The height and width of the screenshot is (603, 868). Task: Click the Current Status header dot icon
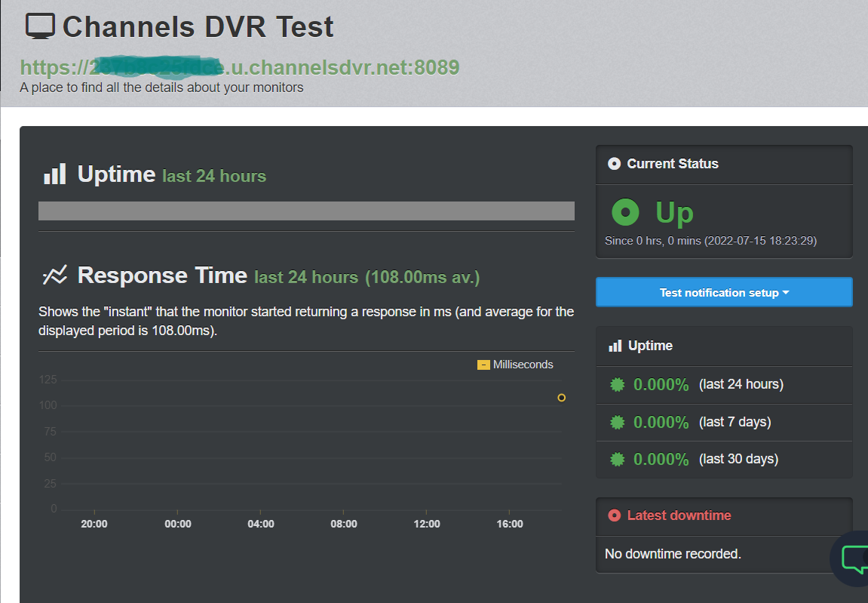click(614, 164)
